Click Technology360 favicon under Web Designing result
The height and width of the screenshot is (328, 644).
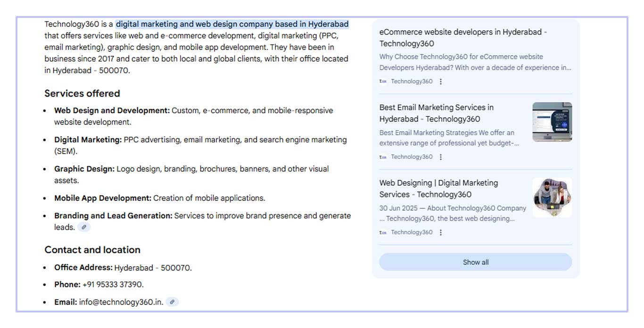click(x=383, y=232)
